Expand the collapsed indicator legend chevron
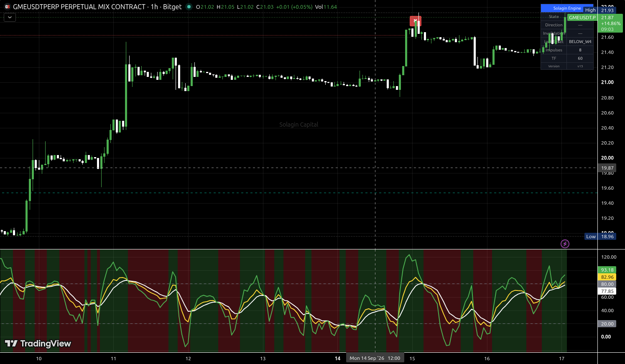This screenshot has width=625, height=364. [10, 17]
